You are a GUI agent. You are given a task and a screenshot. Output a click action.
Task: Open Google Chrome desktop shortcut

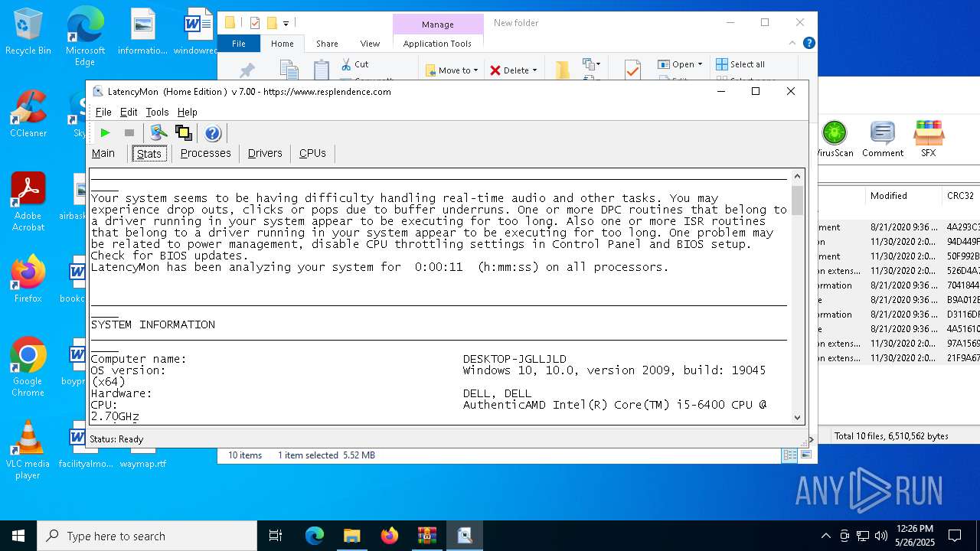[x=28, y=367]
